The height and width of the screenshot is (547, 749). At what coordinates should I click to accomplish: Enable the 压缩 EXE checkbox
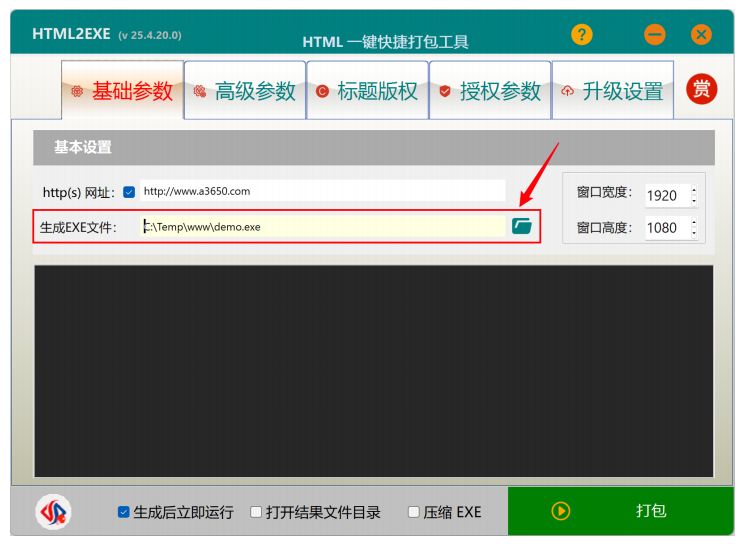click(414, 512)
